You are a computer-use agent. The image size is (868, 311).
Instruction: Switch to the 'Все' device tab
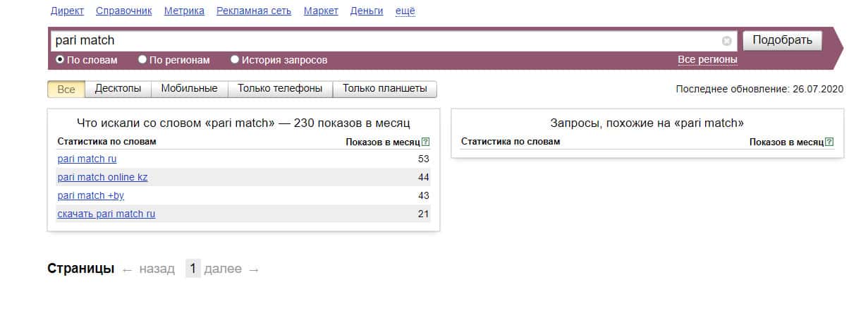pos(66,89)
